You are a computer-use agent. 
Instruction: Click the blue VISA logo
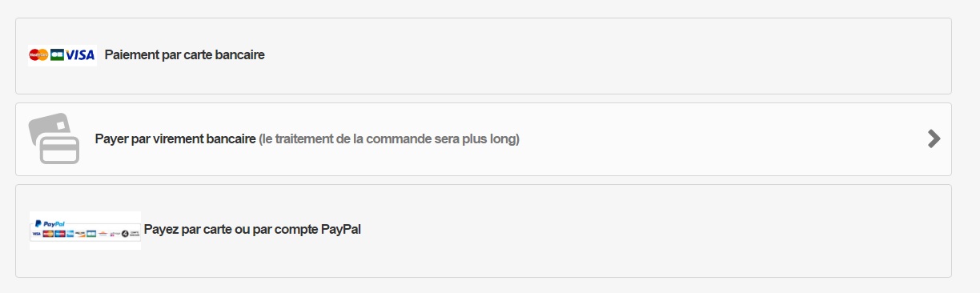coord(80,55)
